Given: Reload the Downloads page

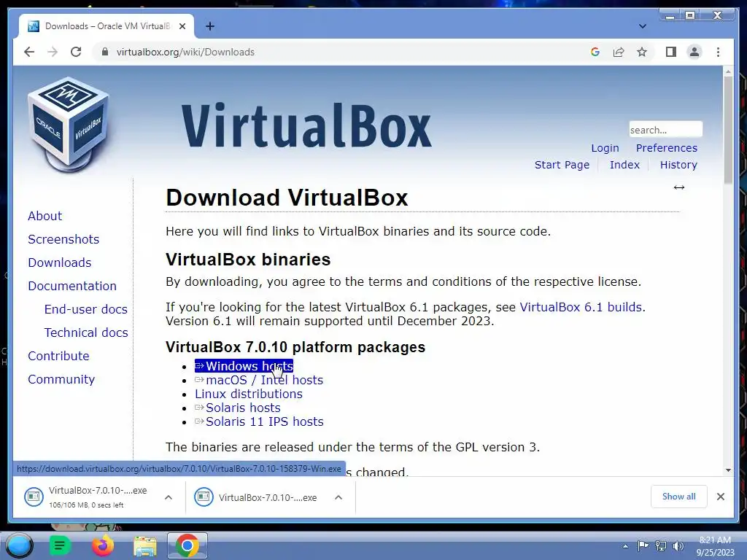Looking at the screenshot, I should [x=76, y=52].
